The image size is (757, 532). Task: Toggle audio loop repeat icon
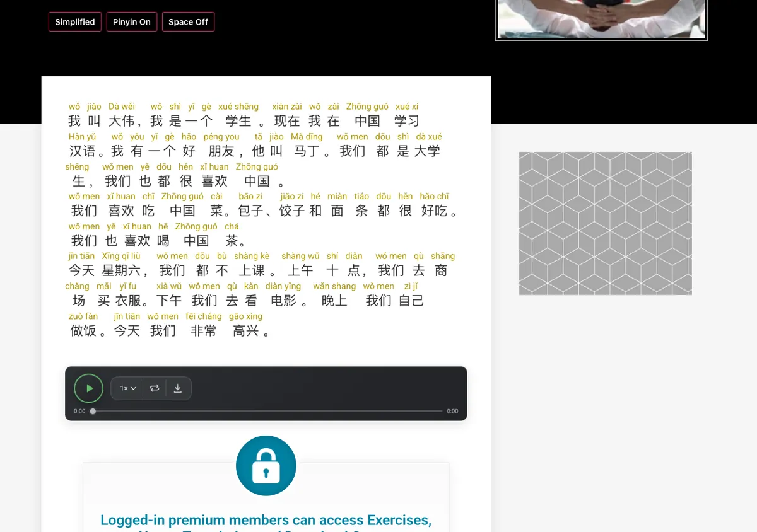click(155, 388)
